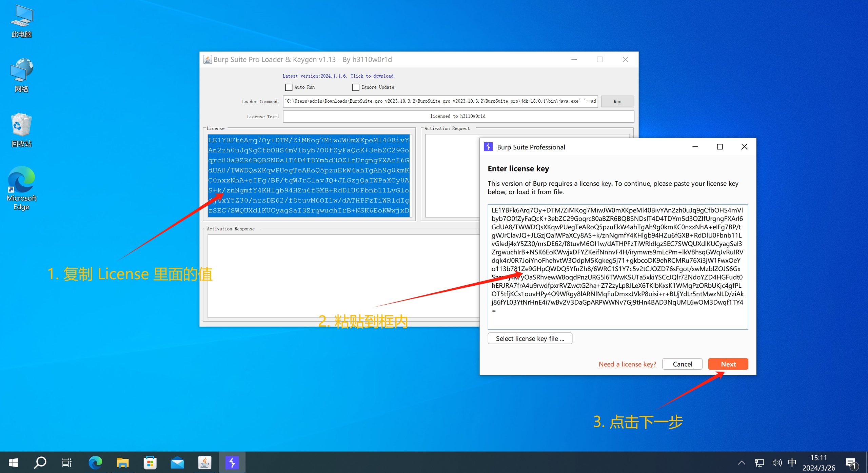Click the Activation Request group label
The image size is (868, 473).
447,128
